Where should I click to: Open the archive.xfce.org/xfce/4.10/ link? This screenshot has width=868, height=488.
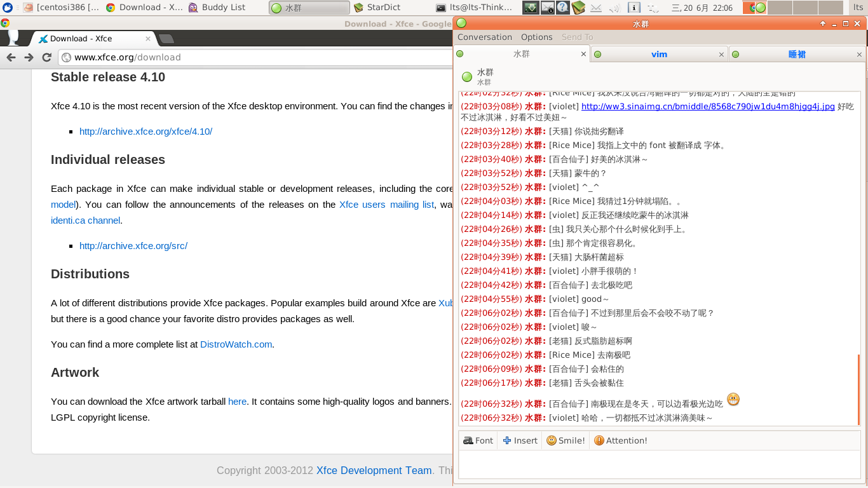tap(146, 132)
